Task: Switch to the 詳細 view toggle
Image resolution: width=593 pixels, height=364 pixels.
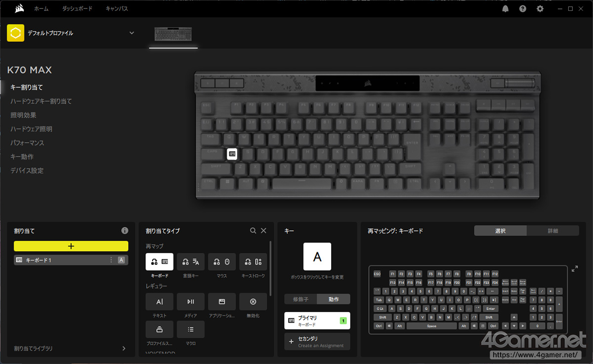Action: tap(552, 231)
